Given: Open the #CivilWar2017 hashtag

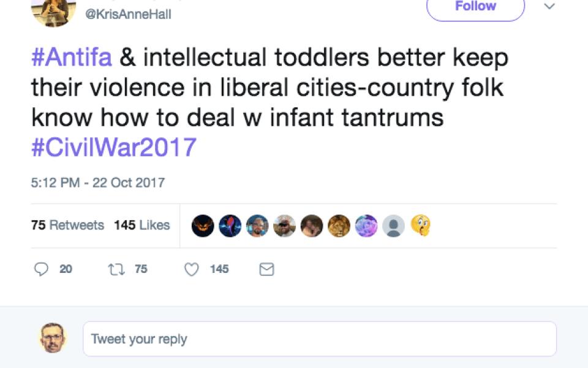Looking at the screenshot, I should click(114, 147).
